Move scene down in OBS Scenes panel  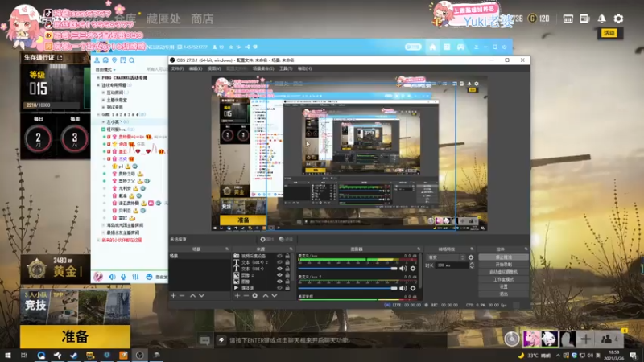[x=201, y=295]
